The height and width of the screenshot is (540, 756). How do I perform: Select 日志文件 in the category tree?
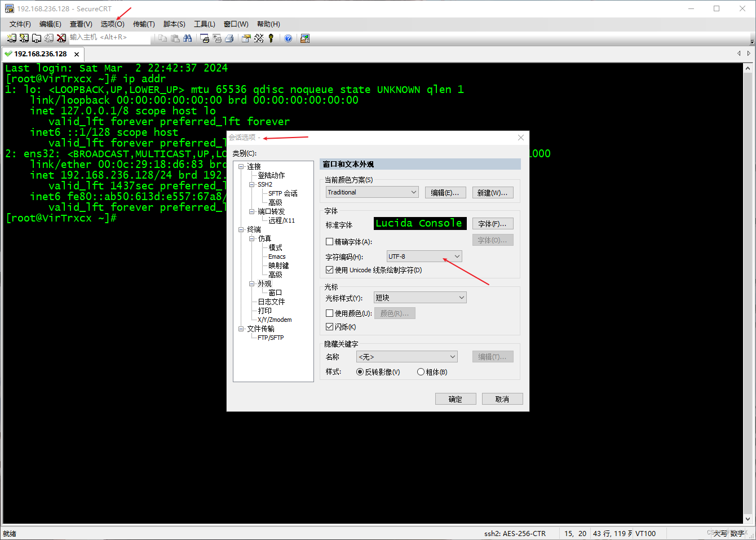point(271,302)
